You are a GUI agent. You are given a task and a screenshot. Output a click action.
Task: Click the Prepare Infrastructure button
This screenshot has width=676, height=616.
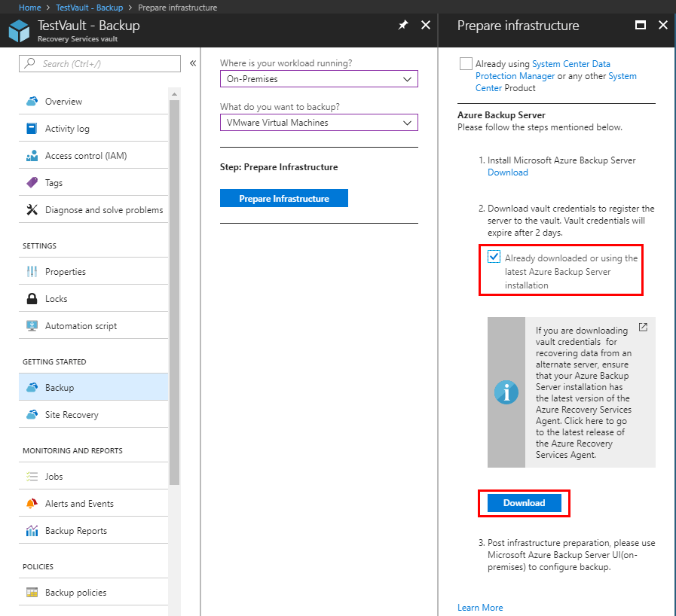(284, 199)
